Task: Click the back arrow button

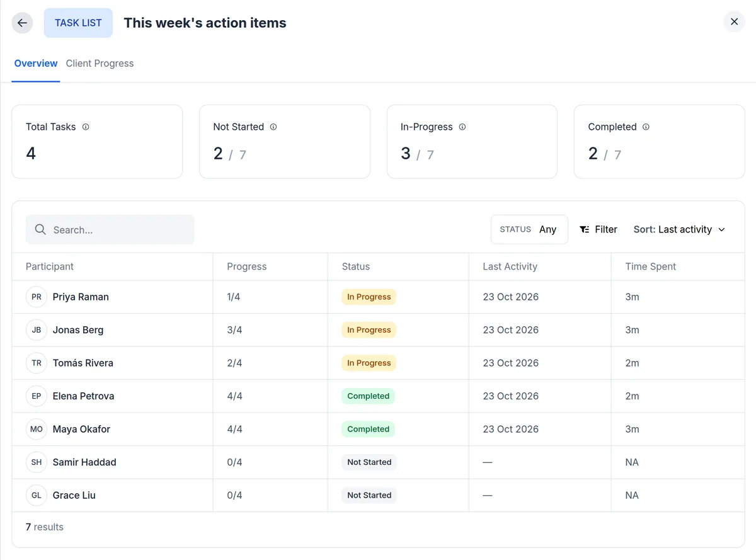Action: [x=22, y=23]
